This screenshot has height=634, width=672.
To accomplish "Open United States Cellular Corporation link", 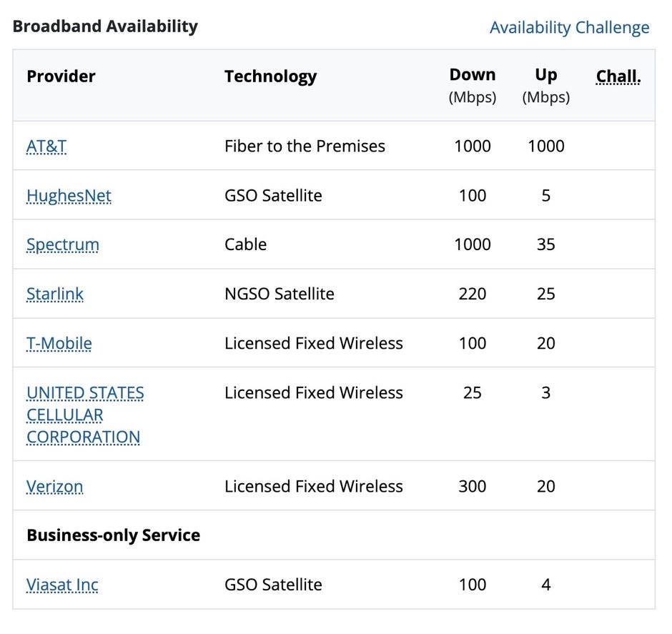I will point(85,415).
